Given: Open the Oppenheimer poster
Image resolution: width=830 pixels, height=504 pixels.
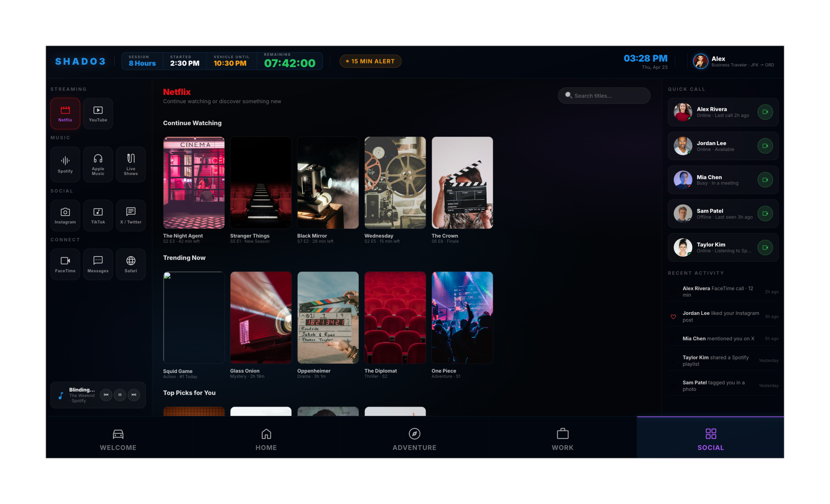Looking at the screenshot, I should click(x=328, y=318).
